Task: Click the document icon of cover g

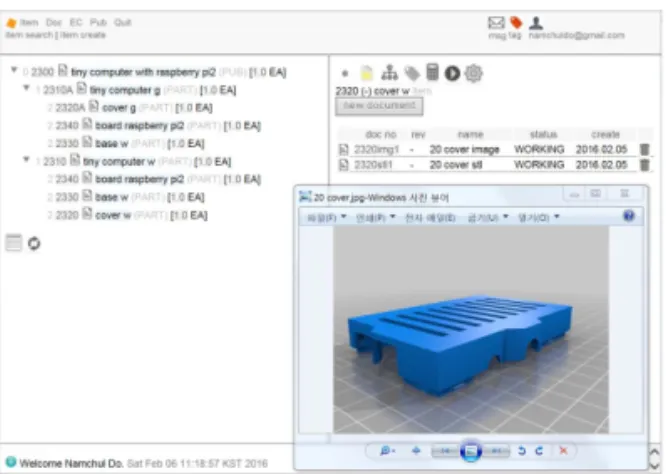Action: pyautogui.click(x=94, y=106)
